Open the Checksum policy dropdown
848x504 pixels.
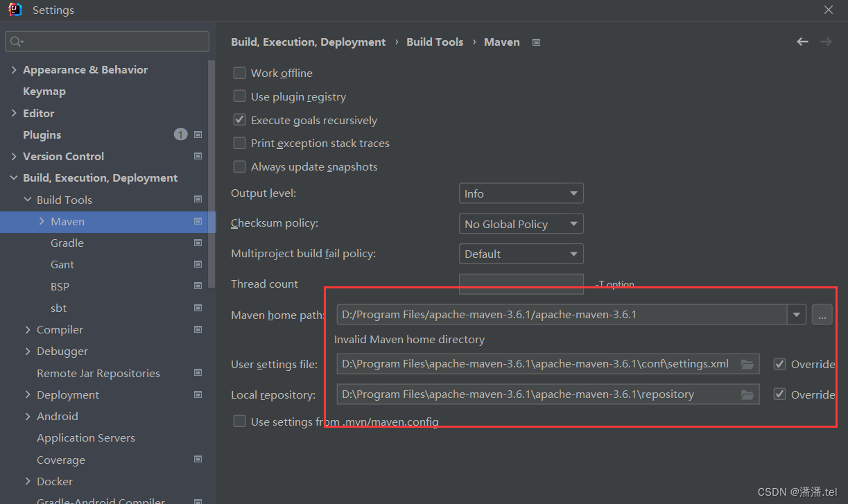pyautogui.click(x=521, y=224)
